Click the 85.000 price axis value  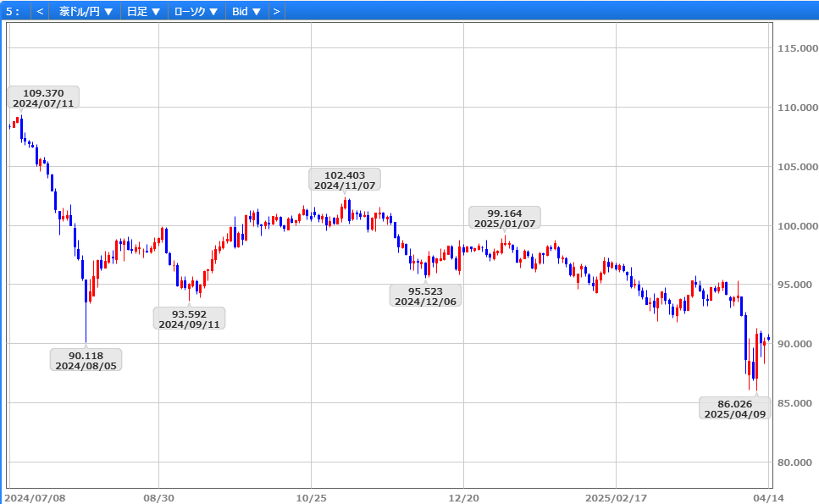tap(794, 403)
